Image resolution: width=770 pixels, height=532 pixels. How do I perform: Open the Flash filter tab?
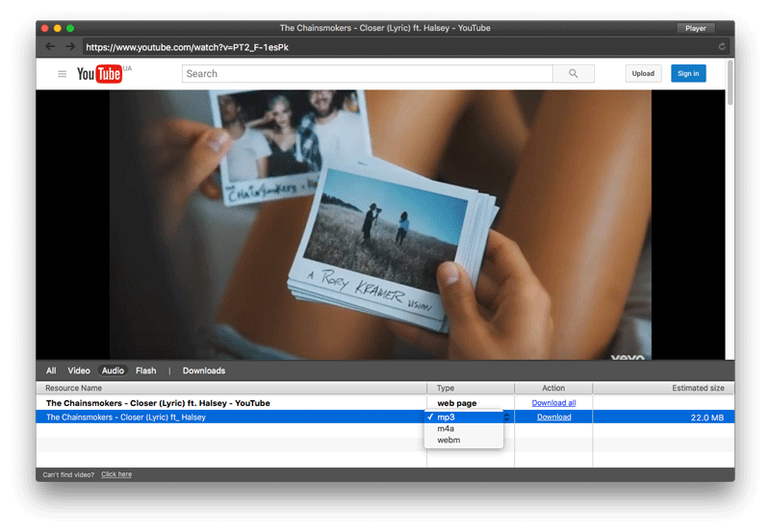[x=145, y=370]
